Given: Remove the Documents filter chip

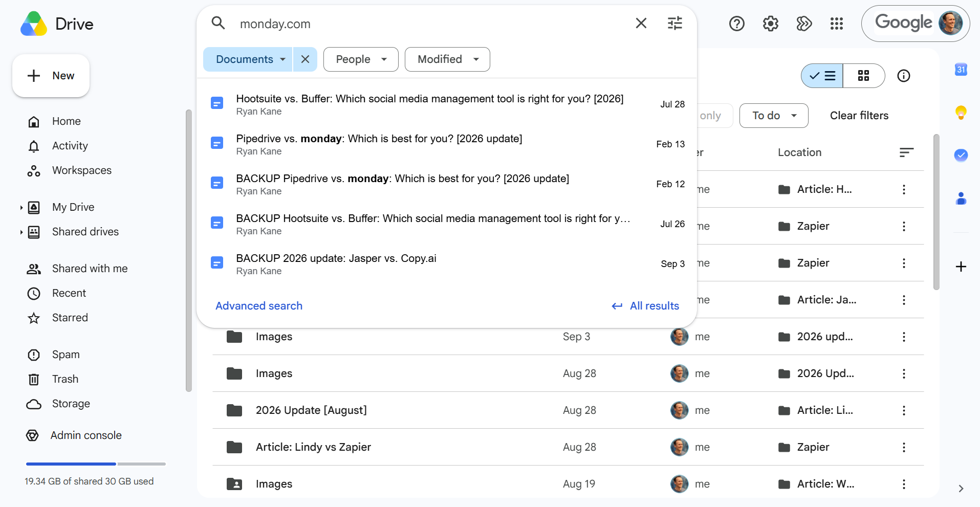Looking at the screenshot, I should tap(305, 59).
